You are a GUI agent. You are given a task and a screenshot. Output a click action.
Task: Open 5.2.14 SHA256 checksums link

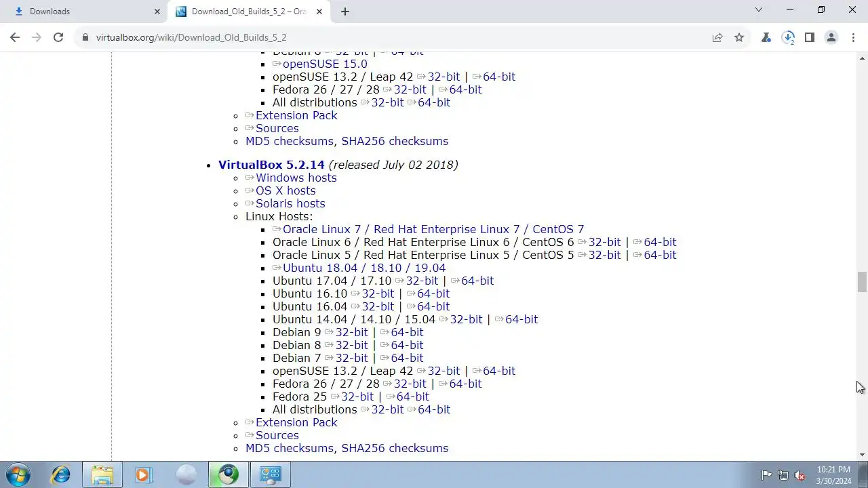tap(395, 448)
